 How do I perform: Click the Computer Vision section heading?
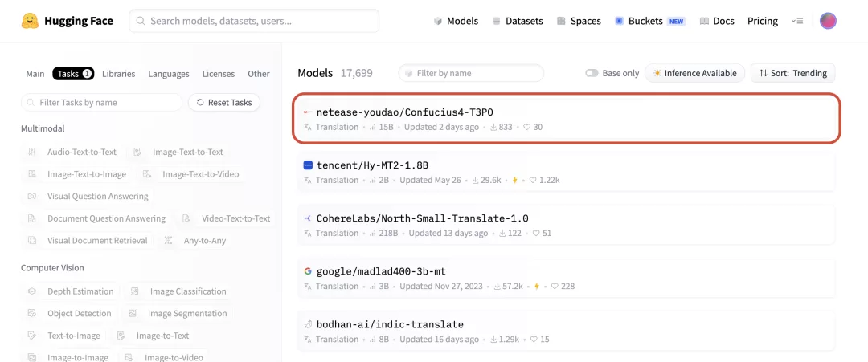point(52,267)
